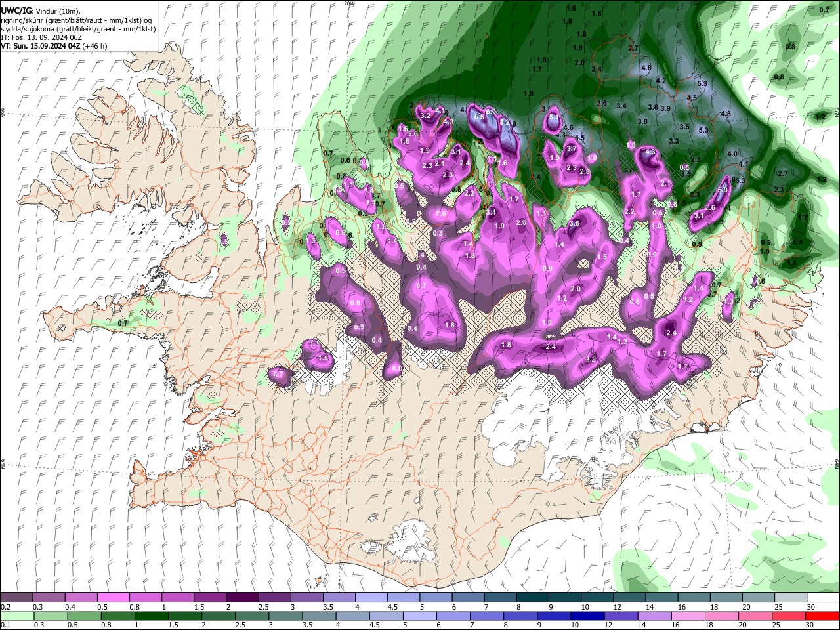Click the violet 12 swatch in rain legend
The image size is (840, 630).
(x=620, y=616)
